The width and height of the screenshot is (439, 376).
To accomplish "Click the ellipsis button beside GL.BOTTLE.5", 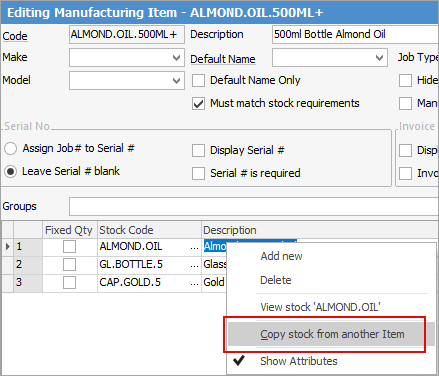I will 195,265.
